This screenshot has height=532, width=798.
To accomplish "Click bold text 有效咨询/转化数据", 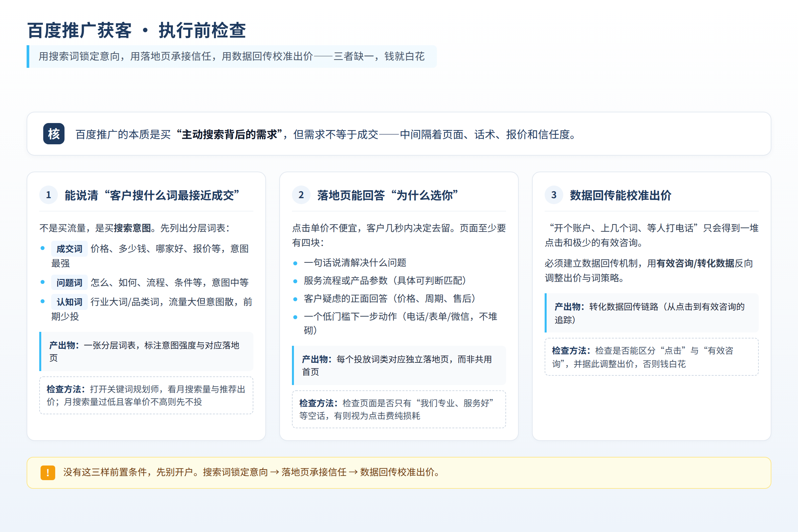I will 695,263.
